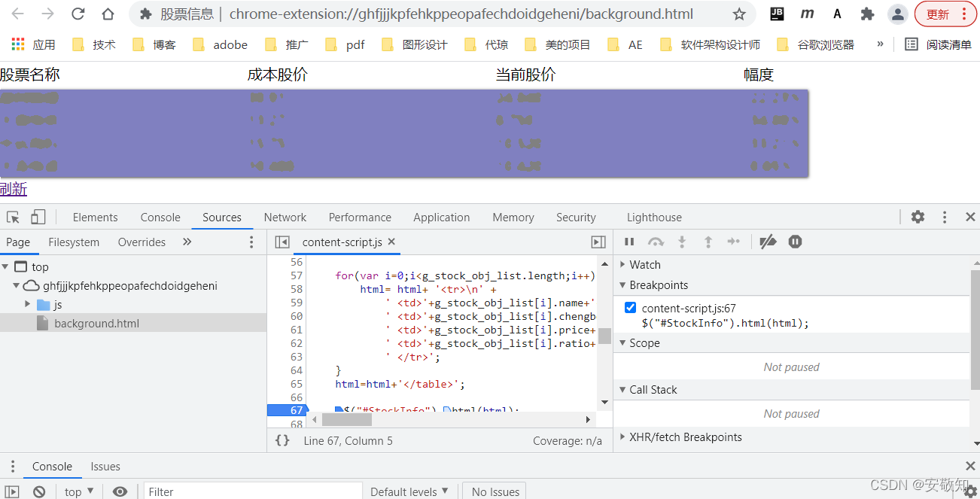Select the Issues drawer tab
Screen dimensions: 980x499
point(105,466)
